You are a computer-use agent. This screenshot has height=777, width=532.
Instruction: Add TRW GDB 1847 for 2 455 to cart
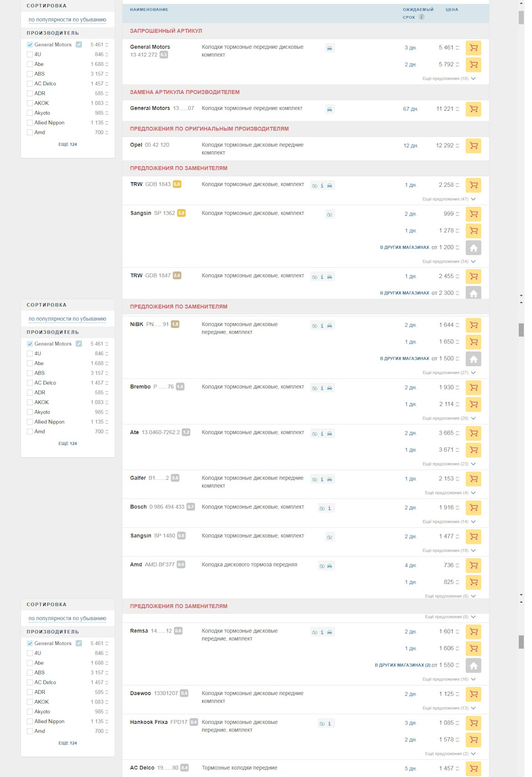pyautogui.click(x=473, y=277)
